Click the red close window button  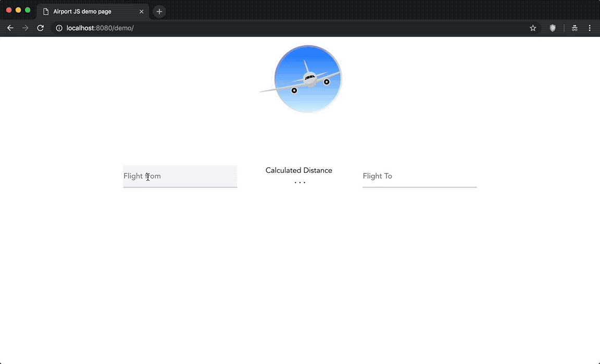[9, 10]
